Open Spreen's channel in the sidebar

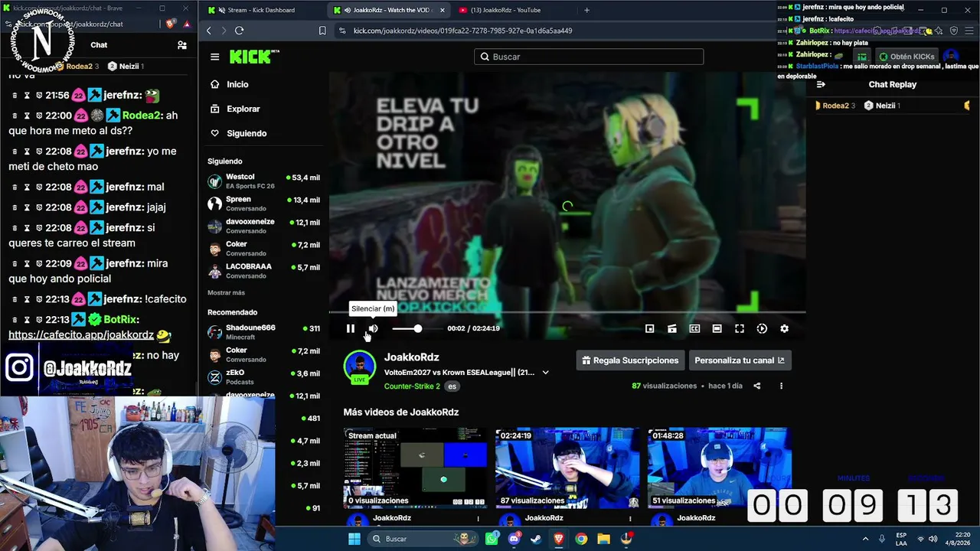(264, 204)
